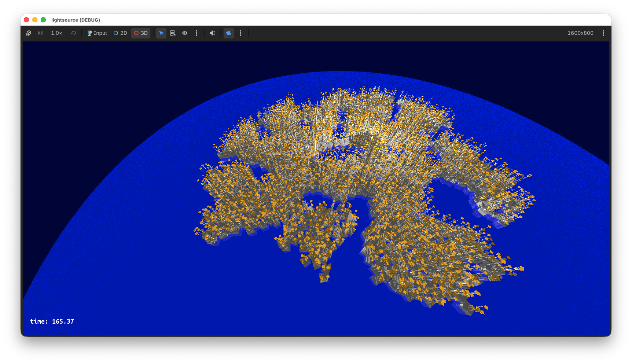The width and height of the screenshot is (632, 364).
Task: Advance one frame with the next-frame icon
Action: click(x=40, y=33)
